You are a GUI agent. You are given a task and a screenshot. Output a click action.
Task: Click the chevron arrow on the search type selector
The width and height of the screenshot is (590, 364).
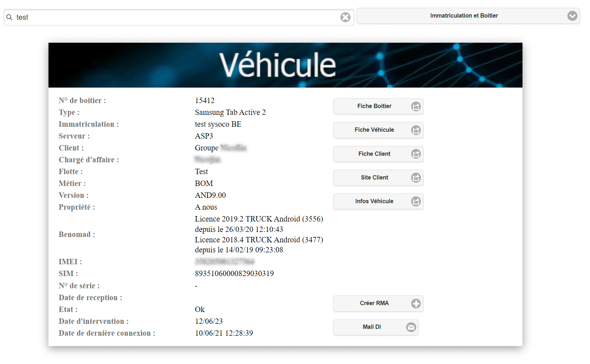[572, 16]
